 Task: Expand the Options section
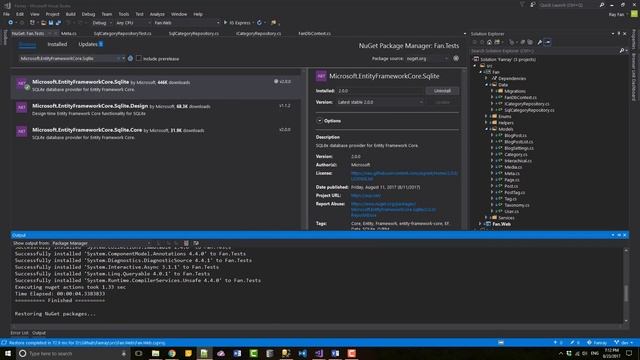(x=320, y=121)
